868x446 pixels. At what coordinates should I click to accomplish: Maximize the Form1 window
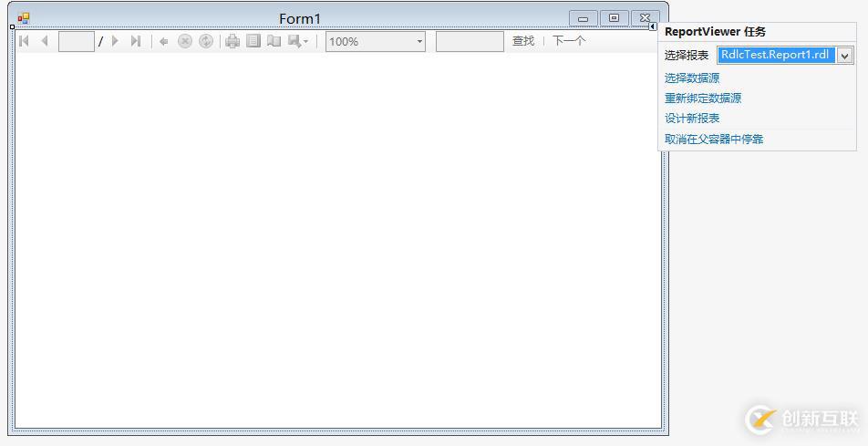pyautogui.click(x=614, y=18)
